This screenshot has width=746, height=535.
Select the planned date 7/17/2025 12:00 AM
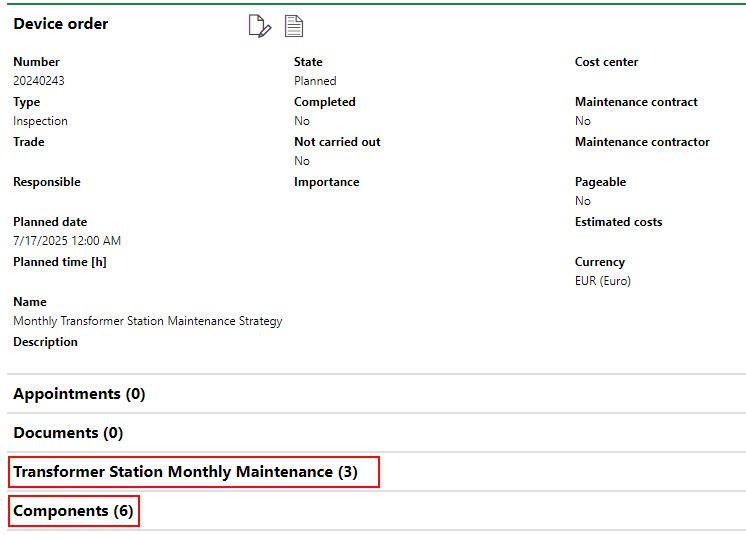tap(67, 241)
